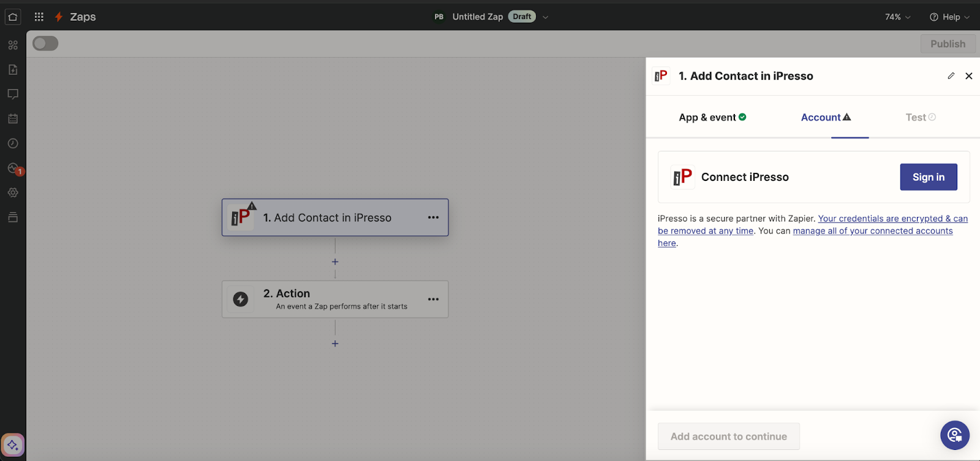
Task: Add a step between steps 1 and 2
Action: 335,262
